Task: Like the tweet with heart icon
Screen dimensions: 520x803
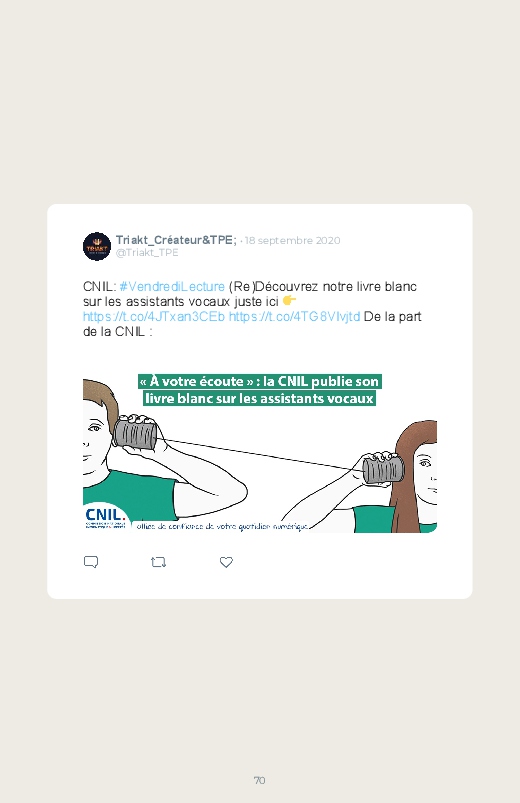Action: coord(226,562)
